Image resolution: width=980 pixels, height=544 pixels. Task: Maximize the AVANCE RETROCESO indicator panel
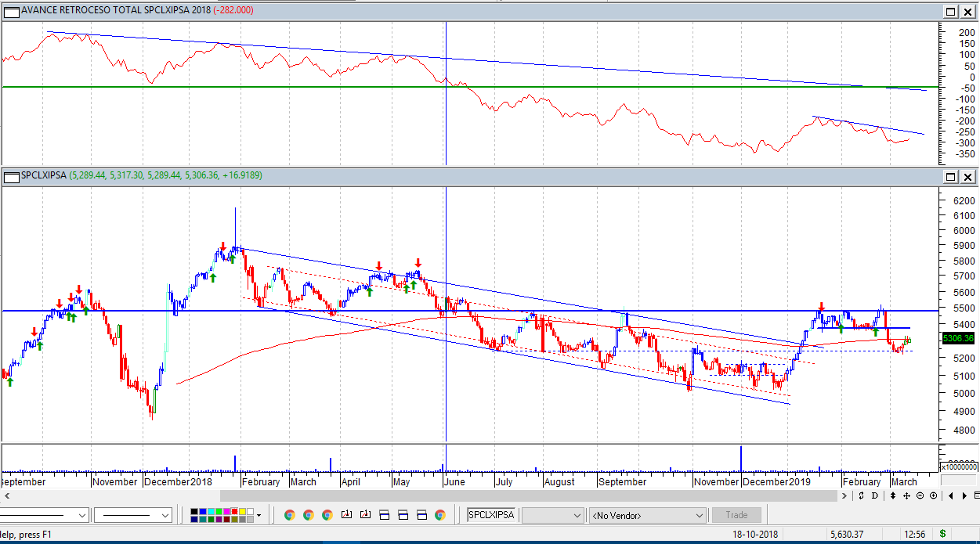(950, 11)
